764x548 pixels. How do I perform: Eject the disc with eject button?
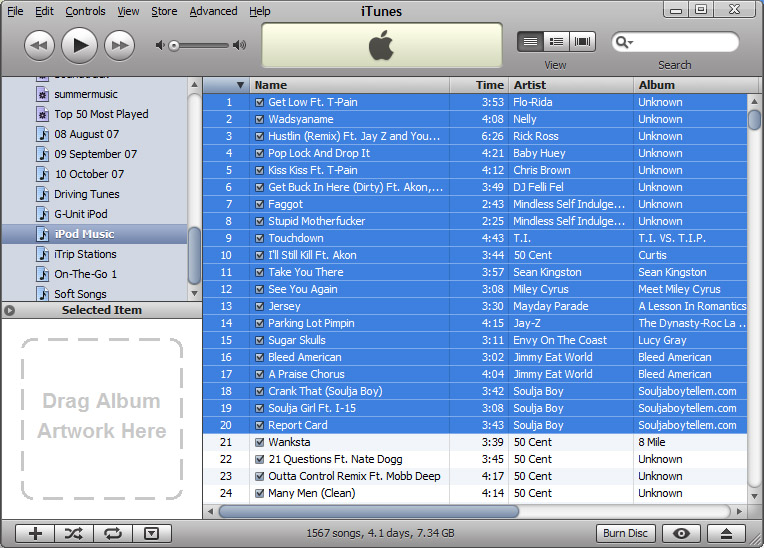[x=726, y=533]
